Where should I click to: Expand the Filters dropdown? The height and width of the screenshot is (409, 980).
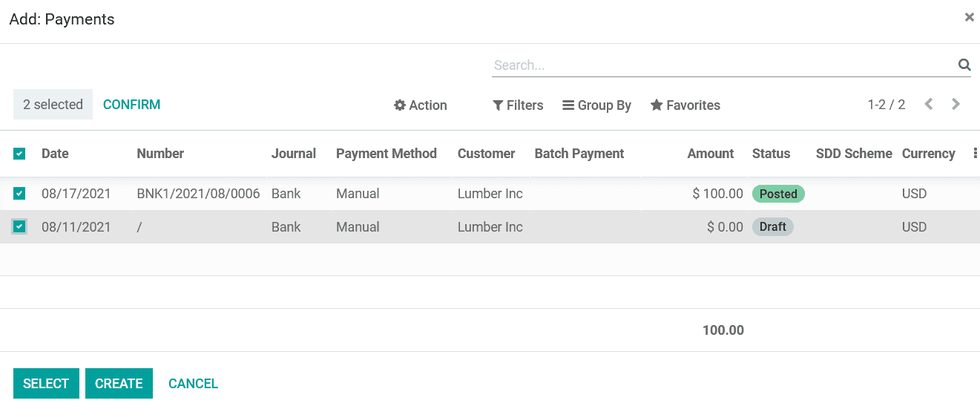pos(518,105)
